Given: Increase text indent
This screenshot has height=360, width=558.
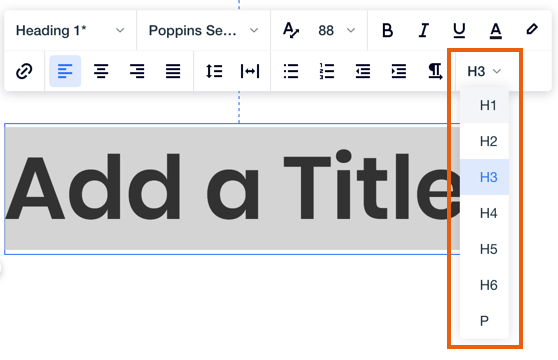Looking at the screenshot, I should click(399, 71).
